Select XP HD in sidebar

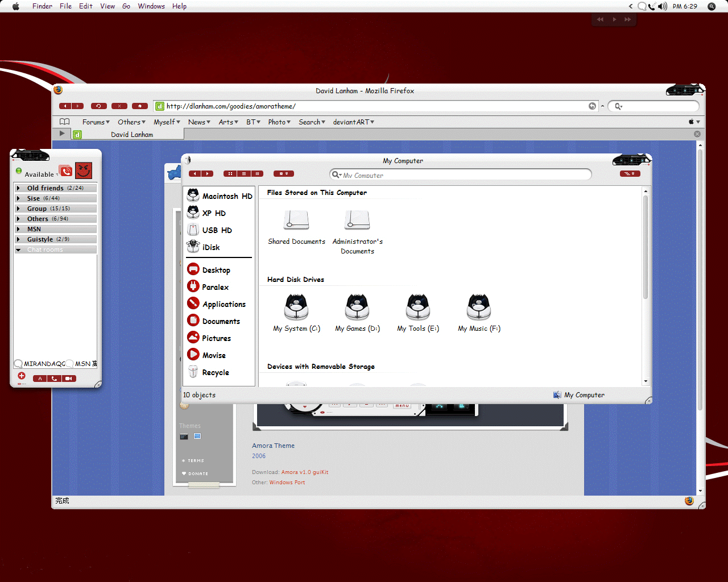[x=207, y=213]
